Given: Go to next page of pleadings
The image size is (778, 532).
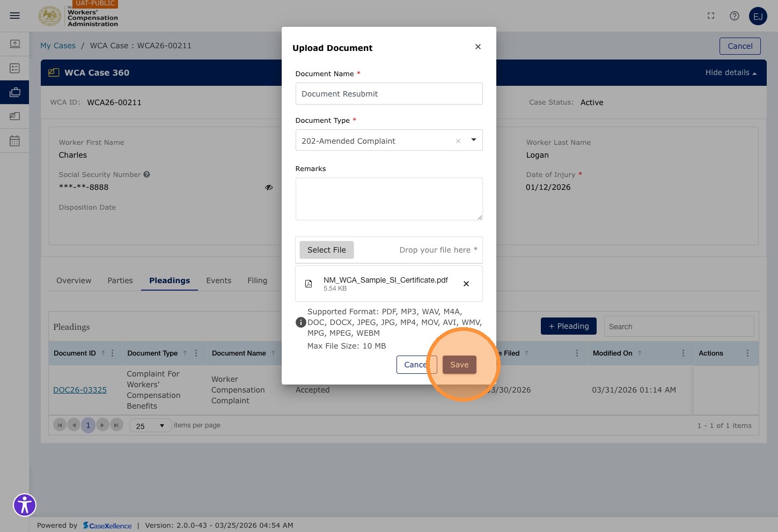Looking at the screenshot, I should [x=102, y=425].
